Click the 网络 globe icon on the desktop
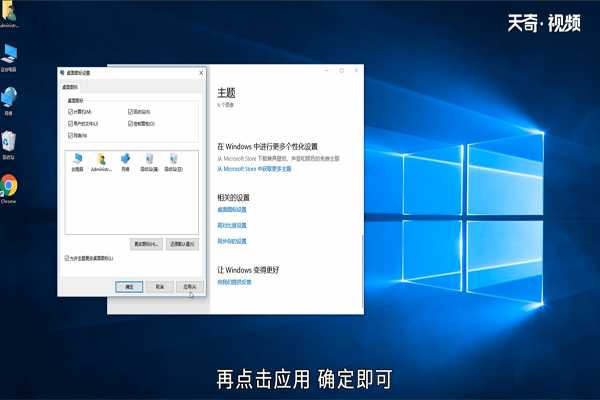Viewport: 600px width, 400px height. pyautogui.click(x=8, y=101)
